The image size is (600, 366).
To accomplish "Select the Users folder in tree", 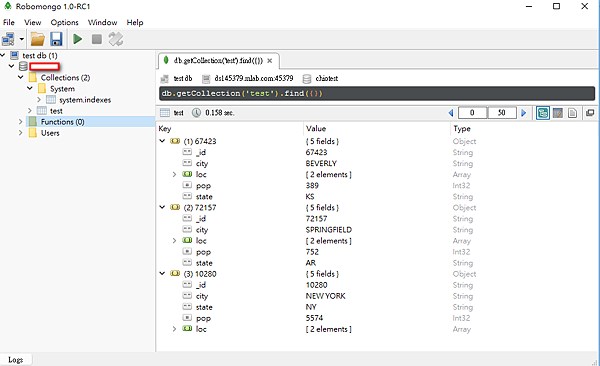I will point(50,133).
